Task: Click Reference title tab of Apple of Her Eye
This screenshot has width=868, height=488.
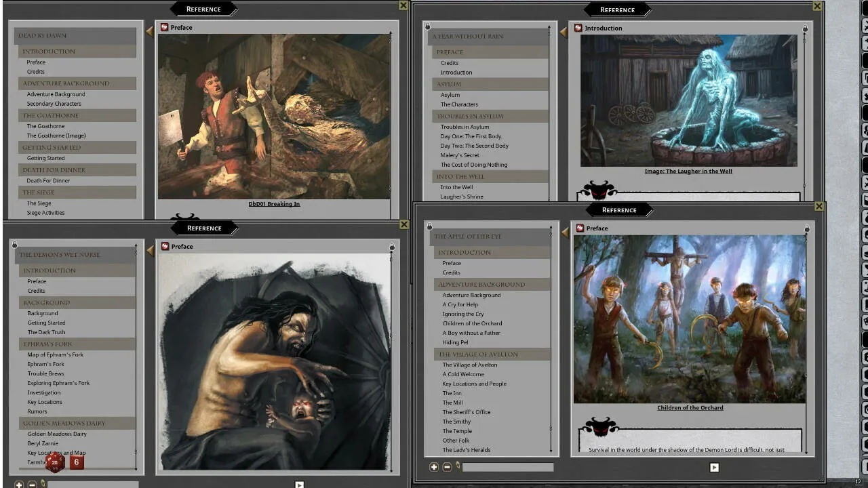Action: click(x=619, y=209)
